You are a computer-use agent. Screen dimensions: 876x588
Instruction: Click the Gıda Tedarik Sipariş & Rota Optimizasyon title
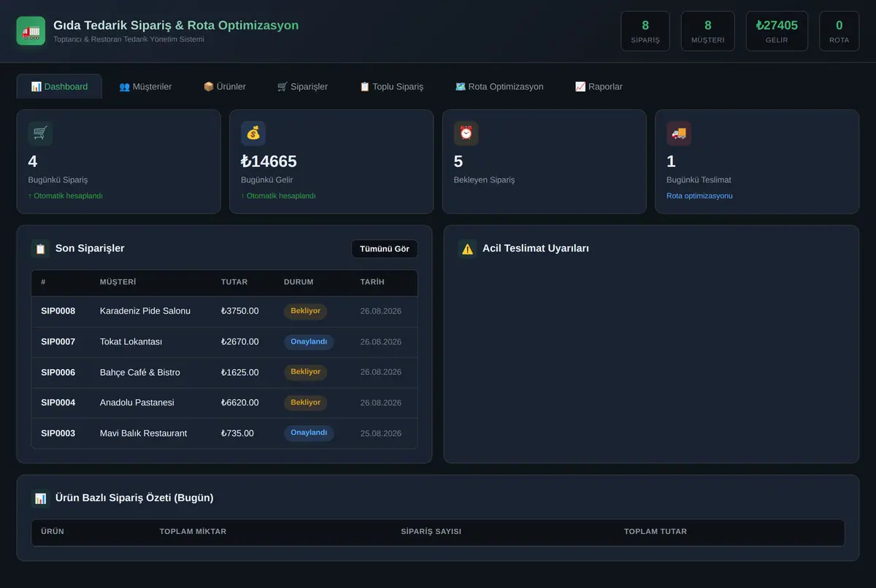click(x=176, y=25)
